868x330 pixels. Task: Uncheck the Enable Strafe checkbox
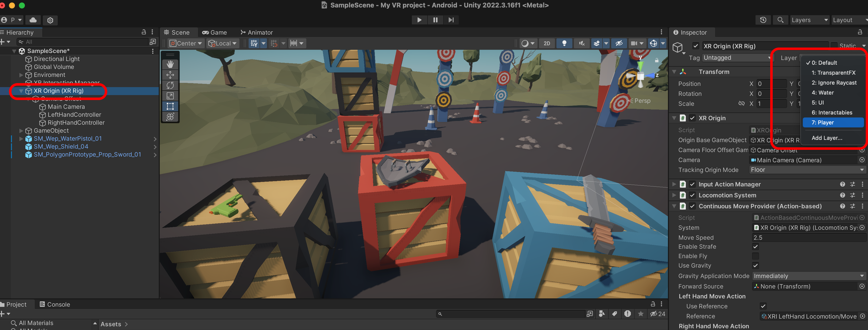point(756,247)
